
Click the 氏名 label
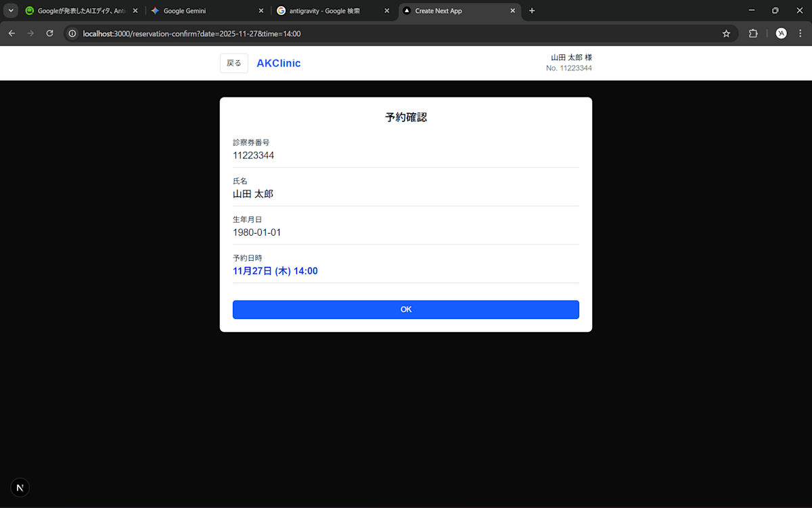240,181
